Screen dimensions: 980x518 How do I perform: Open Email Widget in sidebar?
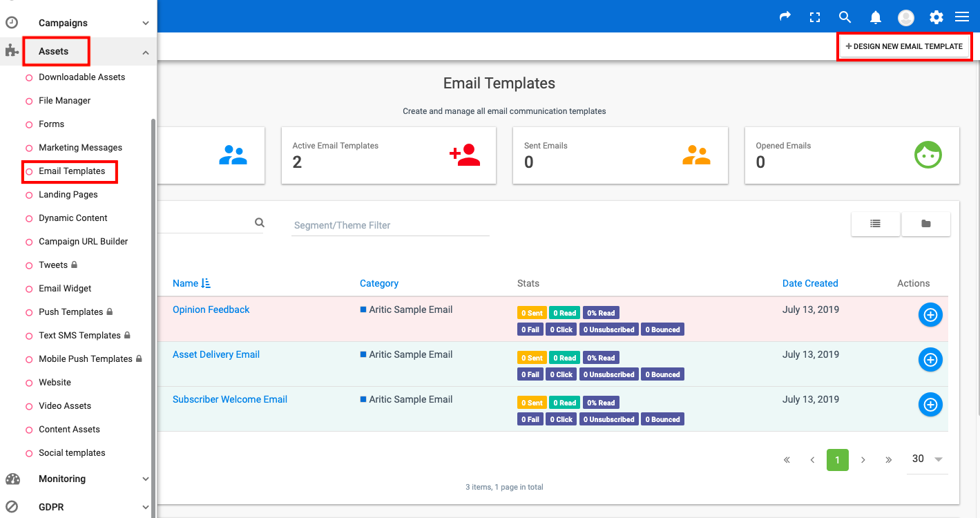[x=65, y=289]
